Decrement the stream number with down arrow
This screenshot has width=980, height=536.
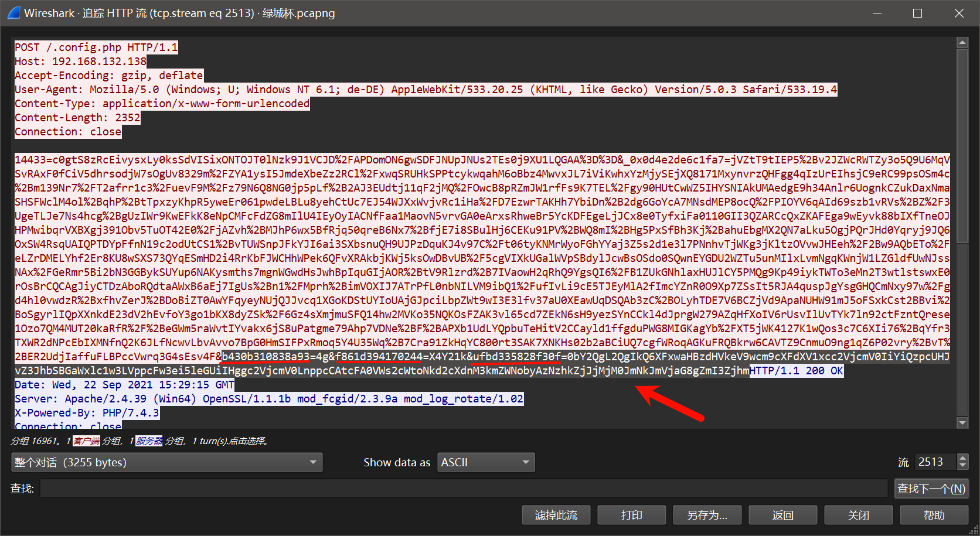click(962, 466)
